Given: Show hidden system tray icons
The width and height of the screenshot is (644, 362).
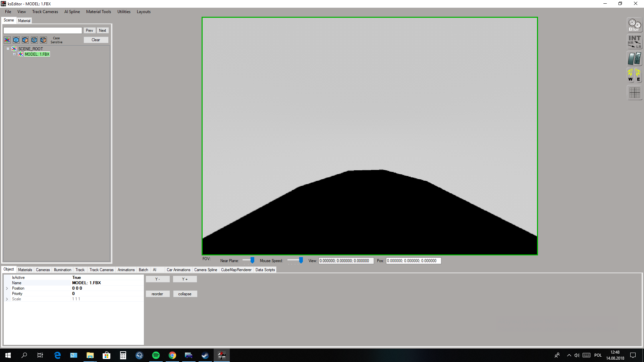Looking at the screenshot, I should pyautogui.click(x=569, y=355).
